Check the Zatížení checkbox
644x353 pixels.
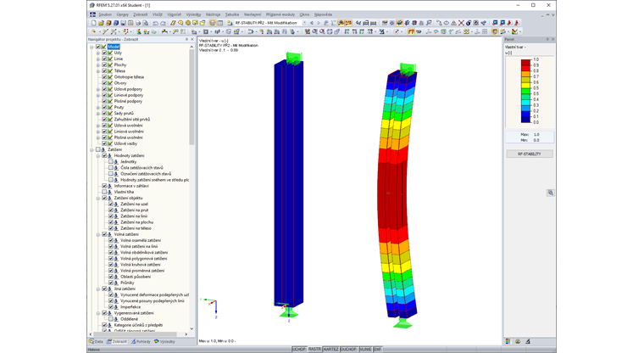[x=98, y=149]
